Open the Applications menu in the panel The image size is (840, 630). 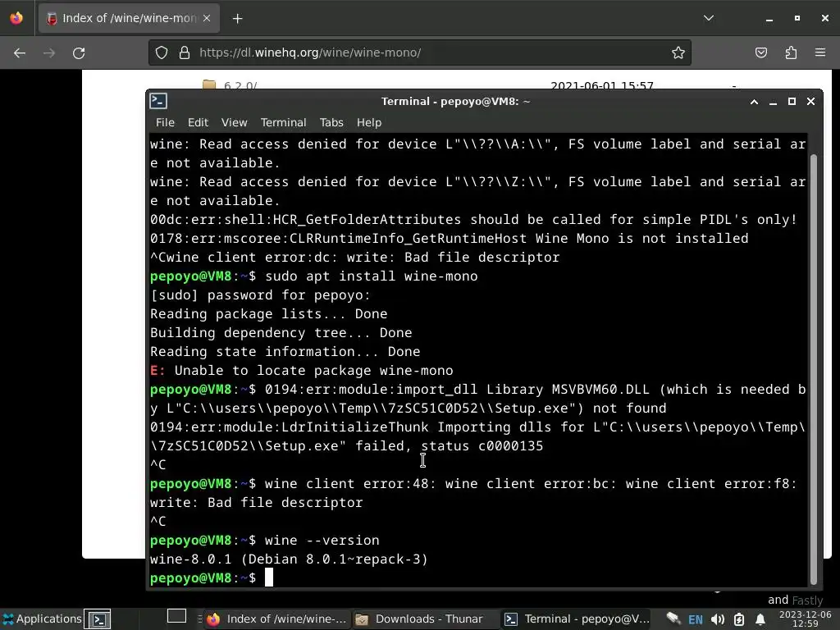(x=43, y=619)
